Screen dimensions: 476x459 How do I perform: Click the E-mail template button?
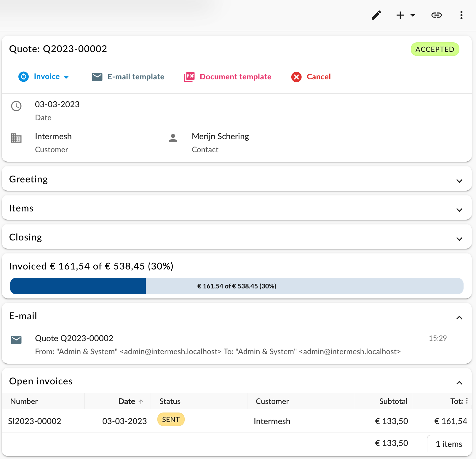point(128,77)
